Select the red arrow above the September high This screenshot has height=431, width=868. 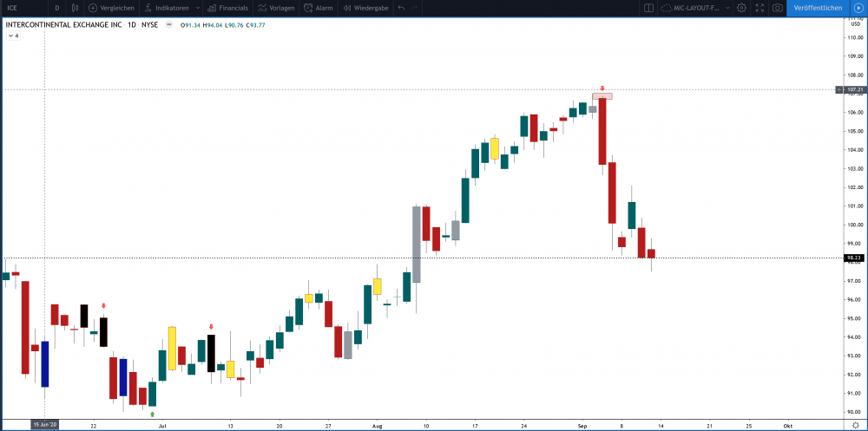[602, 88]
